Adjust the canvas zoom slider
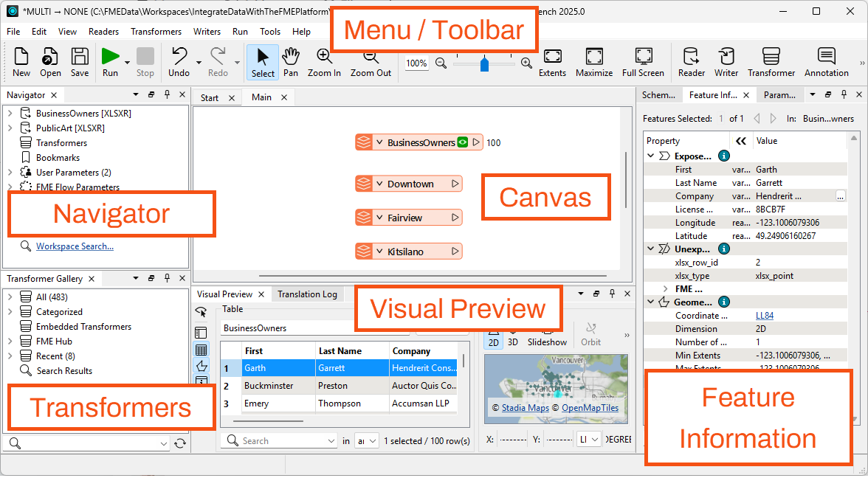Screen dimensions: 868x478 tap(483, 63)
